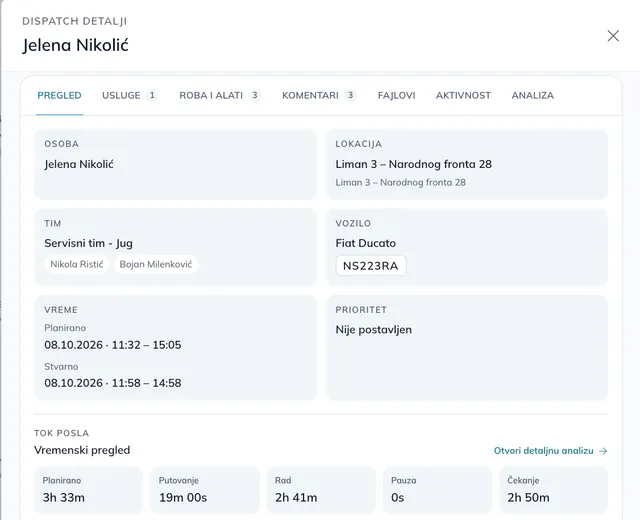This screenshot has height=520, width=640.
Task: Close the Dispatch detalji dialog
Action: tap(613, 36)
